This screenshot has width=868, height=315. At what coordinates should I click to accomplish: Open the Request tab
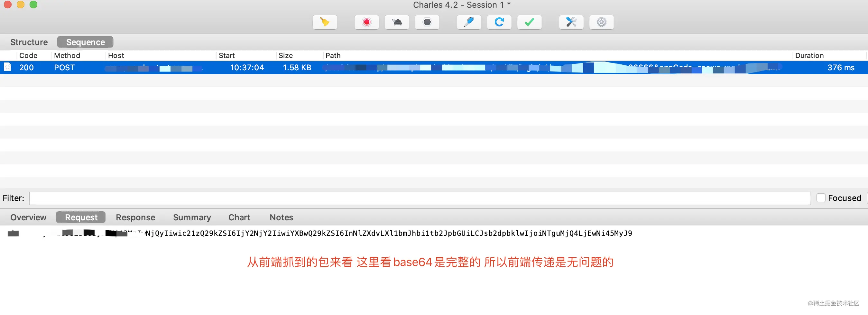(81, 217)
